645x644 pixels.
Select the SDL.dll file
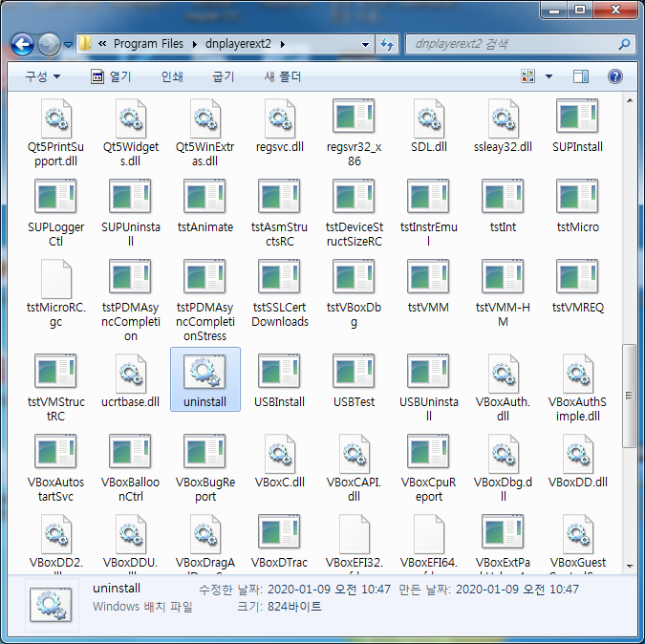pos(429,125)
